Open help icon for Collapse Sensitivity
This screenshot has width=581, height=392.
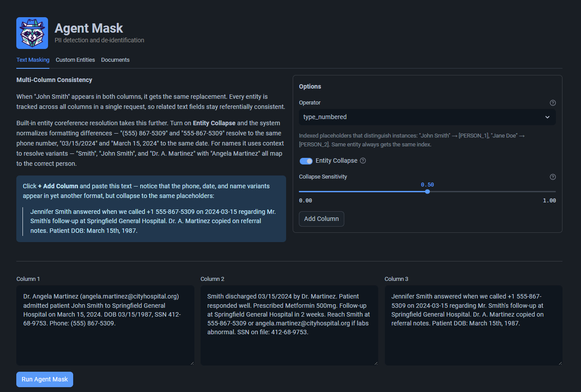tap(553, 177)
